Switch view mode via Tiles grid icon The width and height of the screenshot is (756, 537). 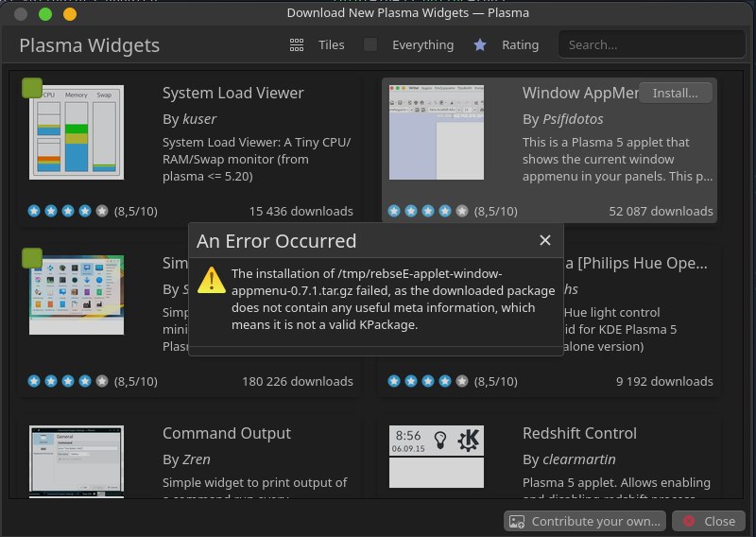click(x=297, y=44)
